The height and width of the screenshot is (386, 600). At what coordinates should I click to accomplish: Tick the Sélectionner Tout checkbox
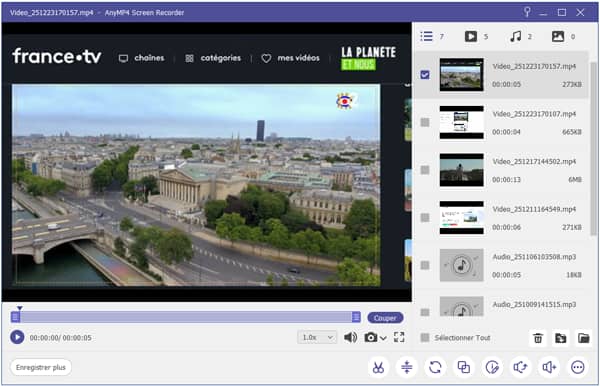point(425,338)
